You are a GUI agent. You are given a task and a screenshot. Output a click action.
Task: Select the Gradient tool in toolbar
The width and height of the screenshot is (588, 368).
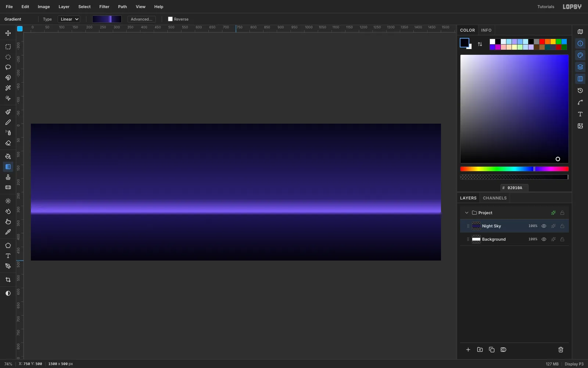(8, 167)
